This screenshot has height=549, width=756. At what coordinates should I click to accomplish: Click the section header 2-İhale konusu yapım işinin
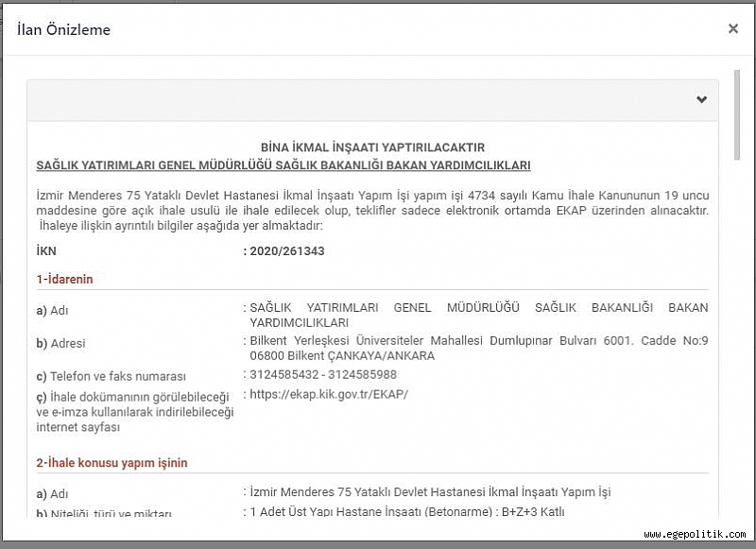pos(112,463)
